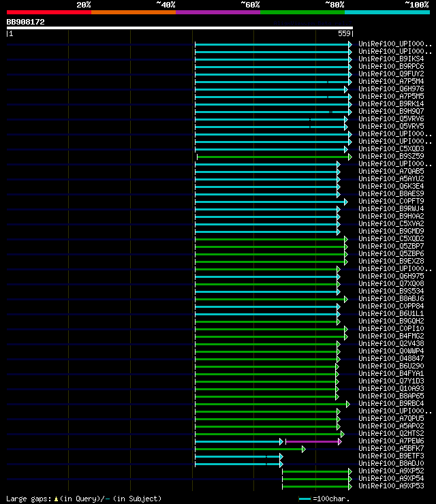Click the arrowhead ending the B9RBC4 alignment
Image resolution: width=436 pixels, height=504 pixels.
click(348, 405)
